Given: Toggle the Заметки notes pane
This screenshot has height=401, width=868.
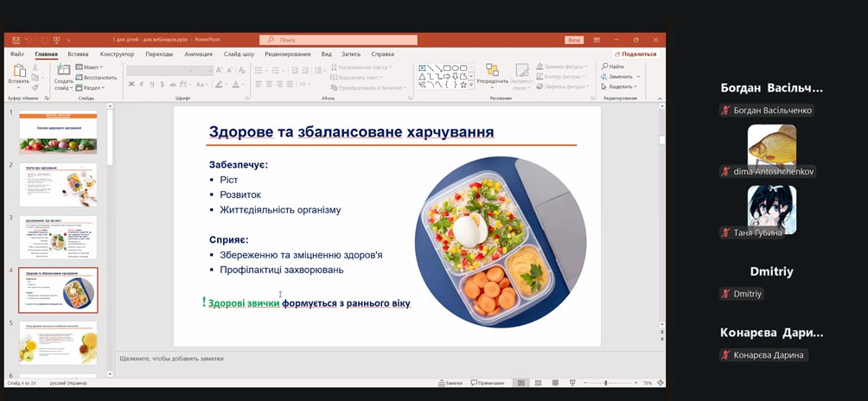Looking at the screenshot, I should pos(450,383).
